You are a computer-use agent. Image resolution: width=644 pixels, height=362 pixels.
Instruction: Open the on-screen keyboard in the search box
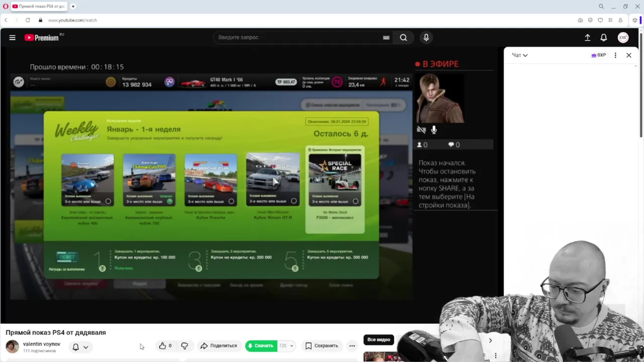[x=386, y=37]
